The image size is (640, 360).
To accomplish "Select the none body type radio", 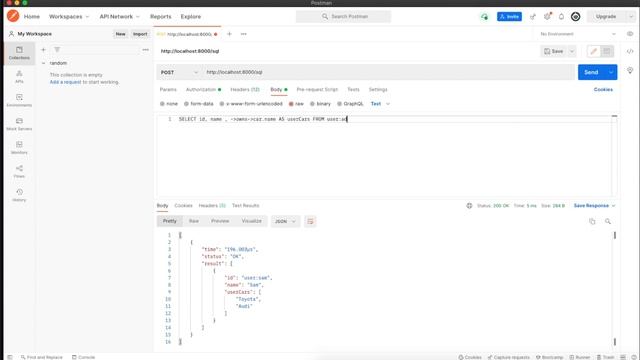I will pyautogui.click(x=162, y=104).
